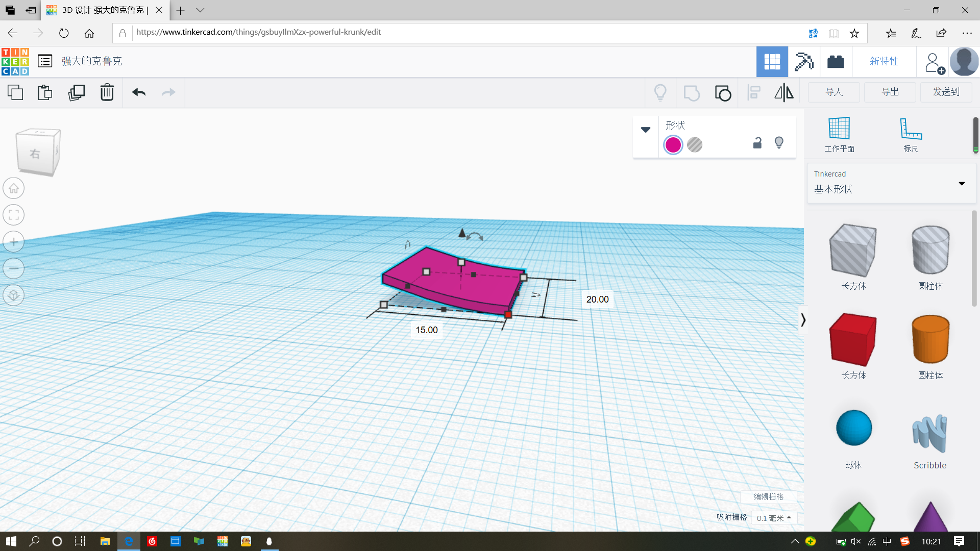
Task: Zoom in with the plus button
Action: point(14,242)
